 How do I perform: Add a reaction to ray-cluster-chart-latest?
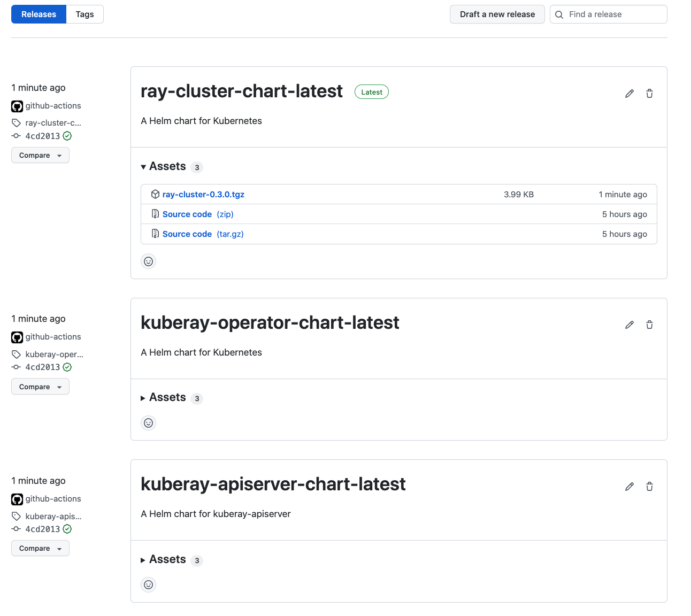tap(148, 261)
